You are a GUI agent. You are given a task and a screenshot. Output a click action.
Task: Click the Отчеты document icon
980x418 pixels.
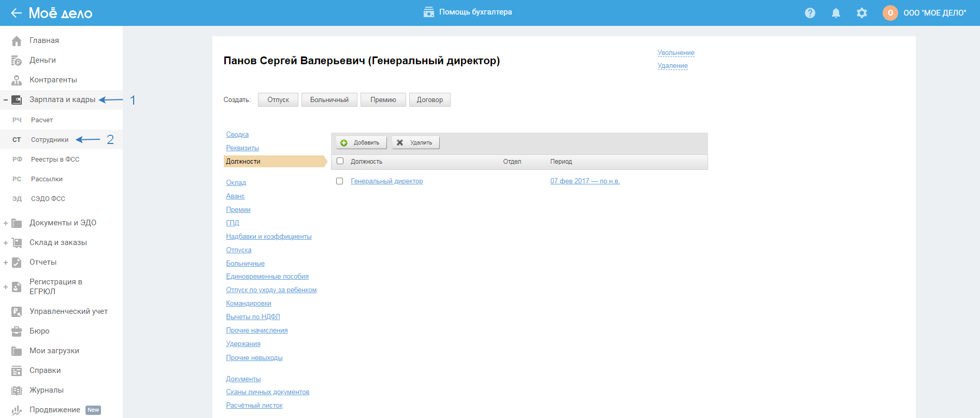[17, 263]
